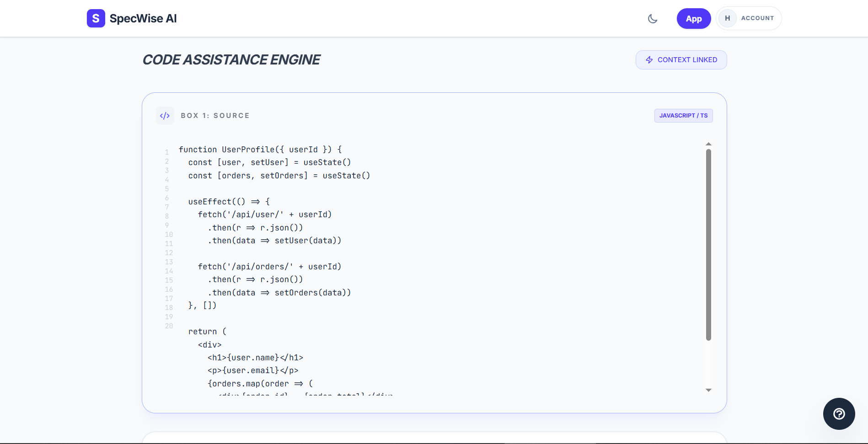Click the '{orders.map(order => (' line

(260, 384)
